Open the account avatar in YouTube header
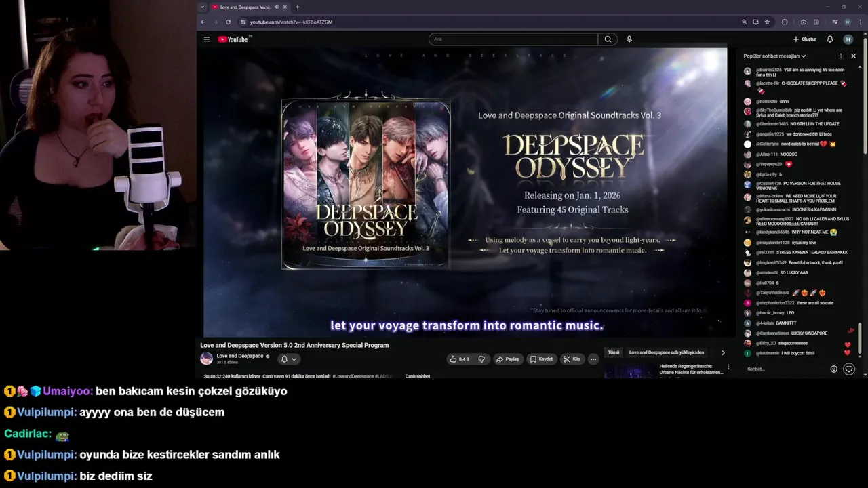This screenshot has width=868, height=488. click(x=848, y=39)
